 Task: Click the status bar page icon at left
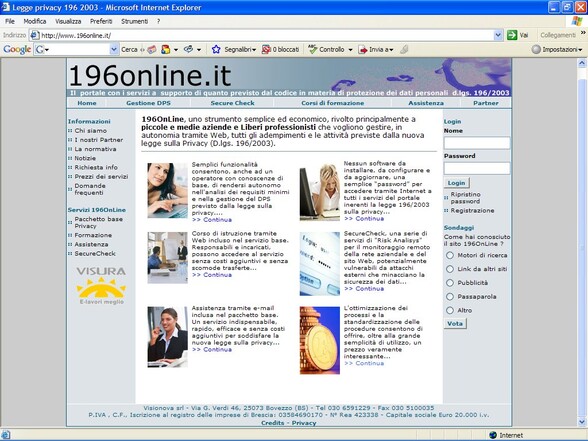[x=5, y=435]
